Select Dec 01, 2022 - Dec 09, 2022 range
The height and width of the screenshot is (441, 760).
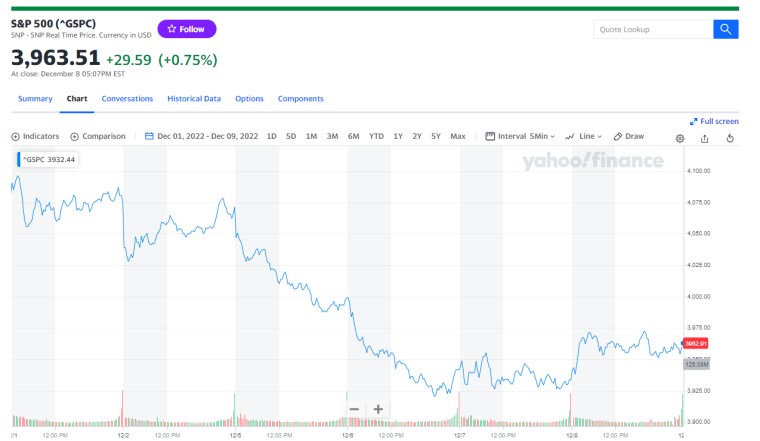207,136
